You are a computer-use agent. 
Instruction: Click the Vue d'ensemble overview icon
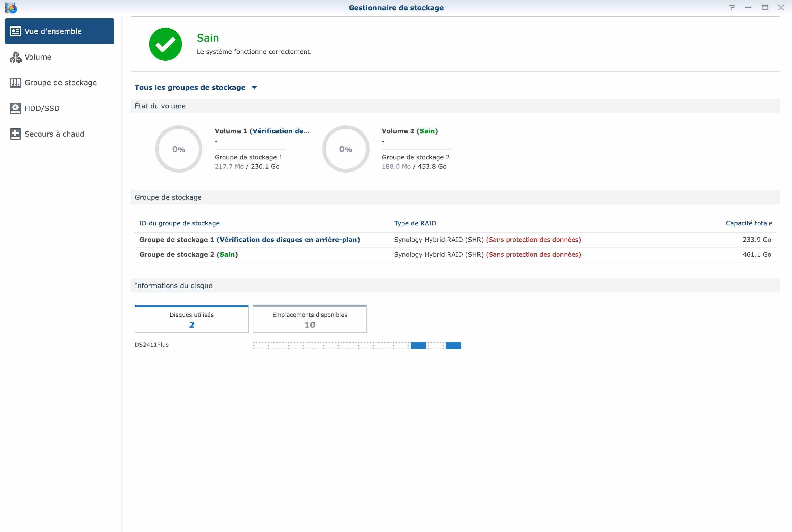point(15,31)
